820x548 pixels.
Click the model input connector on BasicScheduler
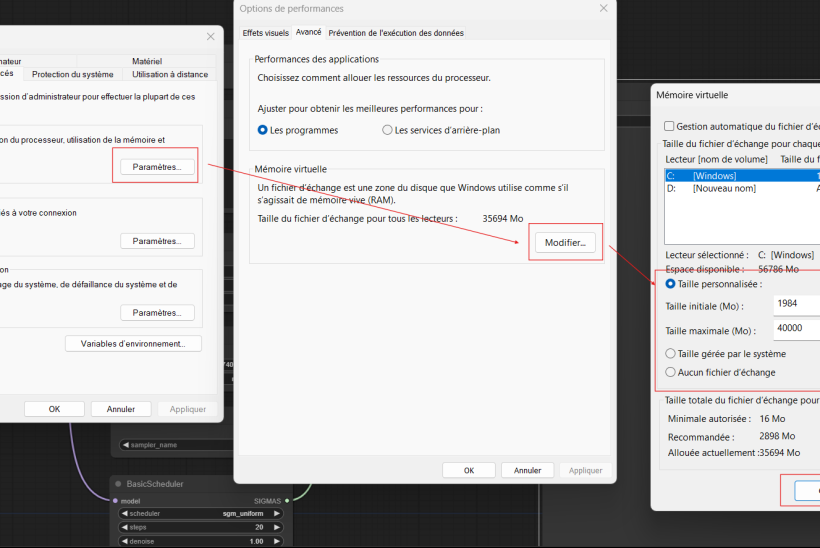(116, 500)
